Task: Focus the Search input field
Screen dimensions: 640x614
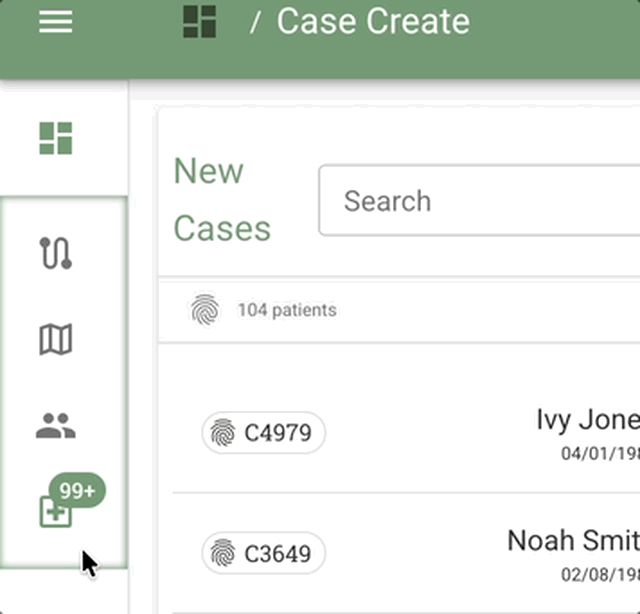Action: pos(480,201)
